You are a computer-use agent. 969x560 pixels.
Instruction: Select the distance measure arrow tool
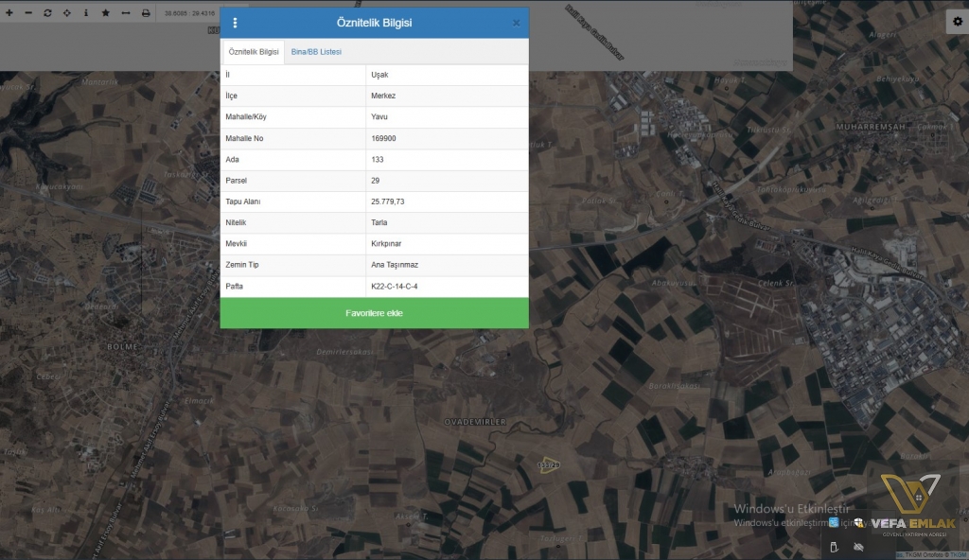[x=125, y=13]
